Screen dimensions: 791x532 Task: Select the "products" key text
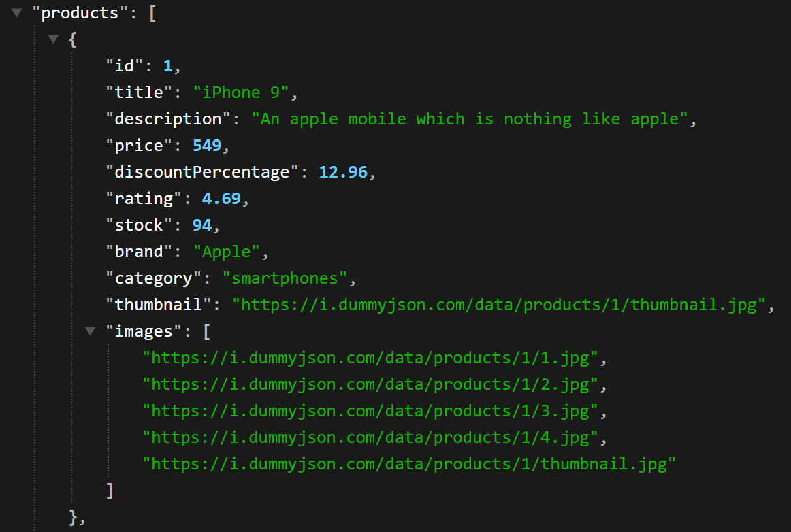point(79,13)
